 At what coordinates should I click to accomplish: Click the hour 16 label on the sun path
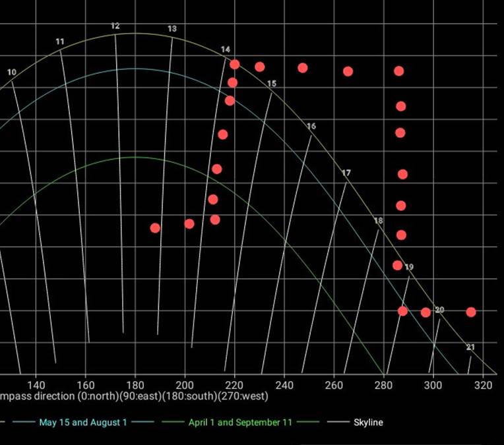click(311, 126)
